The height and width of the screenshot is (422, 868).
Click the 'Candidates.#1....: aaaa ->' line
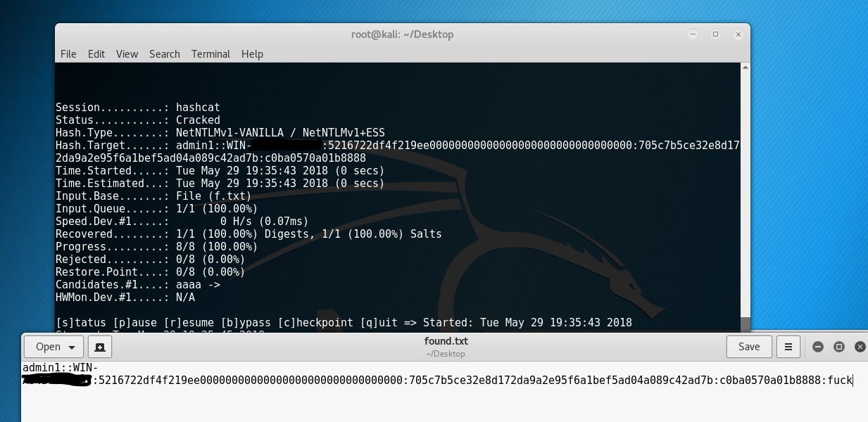click(138, 285)
